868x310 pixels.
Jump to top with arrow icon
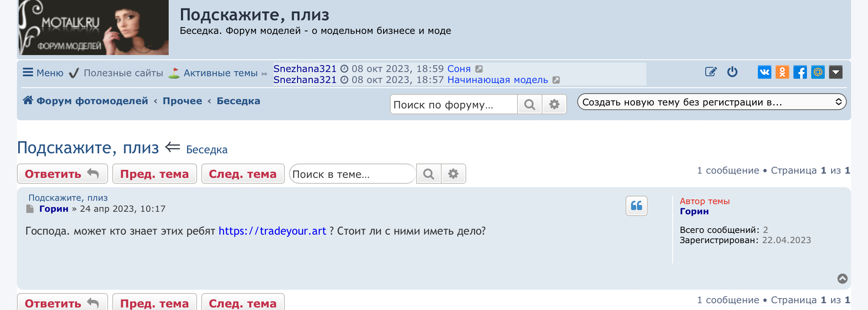[842, 278]
